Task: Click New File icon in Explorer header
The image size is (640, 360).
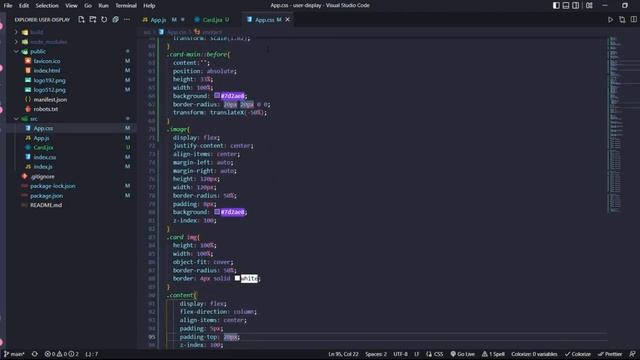Action: point(81,20)
